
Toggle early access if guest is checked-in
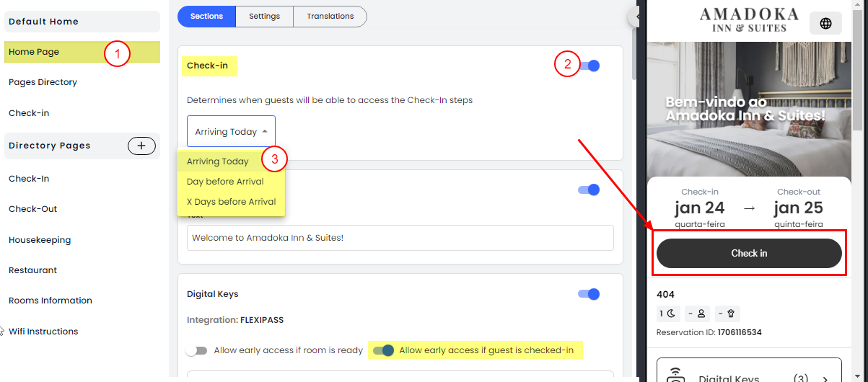[384, 350]
